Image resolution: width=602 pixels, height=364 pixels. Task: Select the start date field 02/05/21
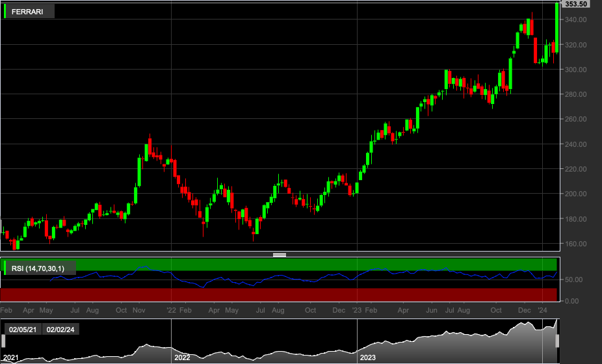pyautogui.click(x=23, y=330)
